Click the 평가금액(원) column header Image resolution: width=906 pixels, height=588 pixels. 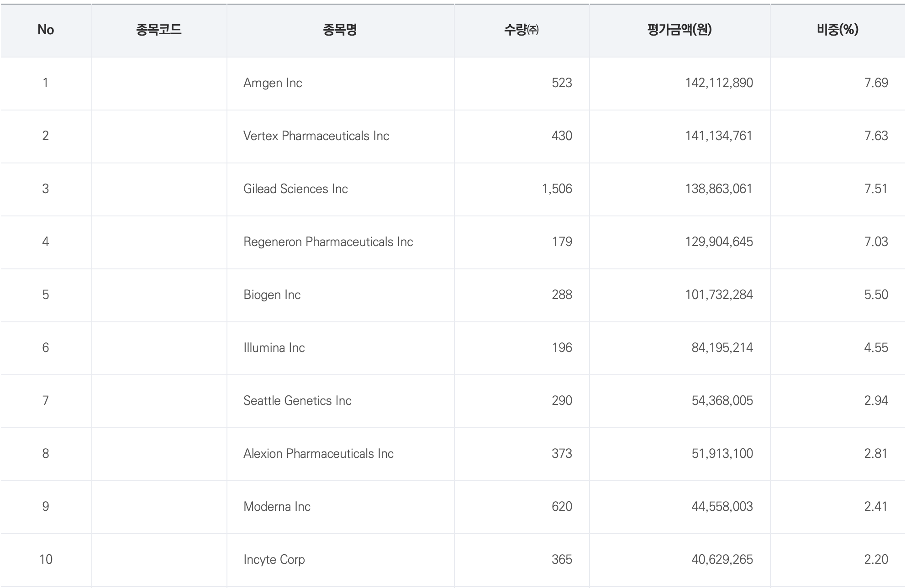tap(679, 30)
